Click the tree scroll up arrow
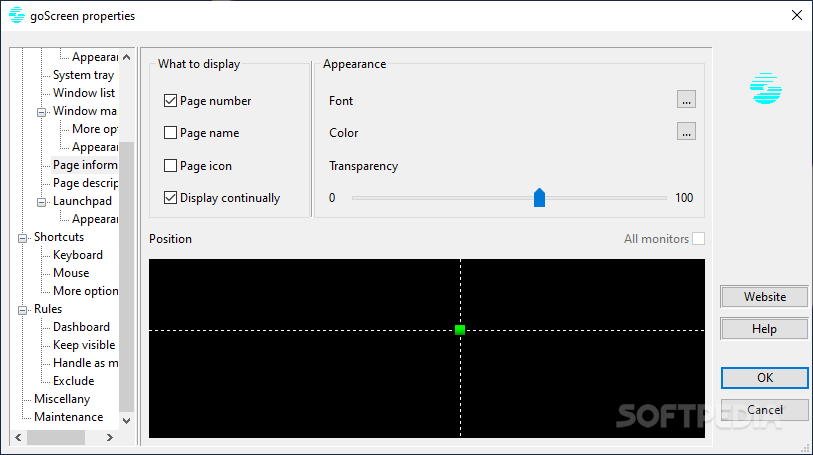Image resolution: width=813 pixels, height=455 pixels. [x=127, y=57]
